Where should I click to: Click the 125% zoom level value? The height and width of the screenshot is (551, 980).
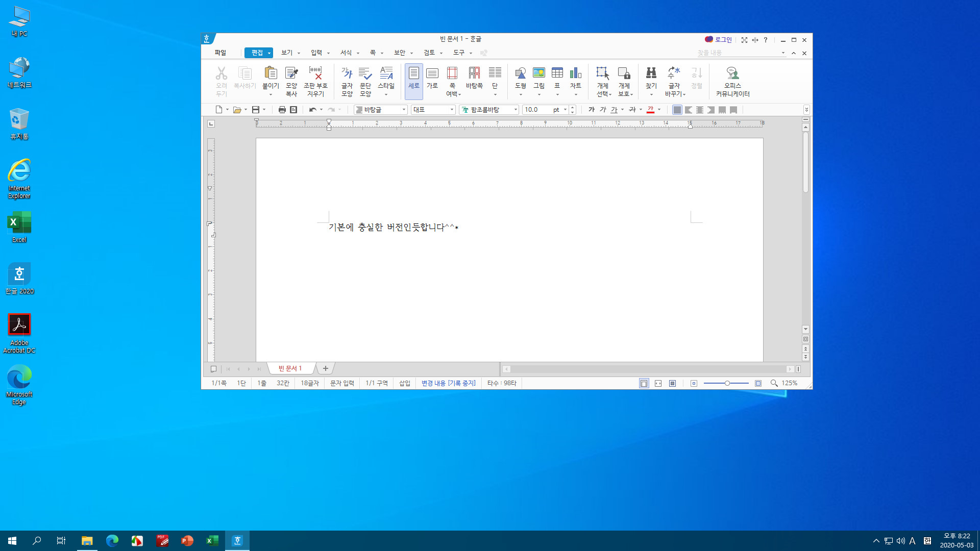789,383
